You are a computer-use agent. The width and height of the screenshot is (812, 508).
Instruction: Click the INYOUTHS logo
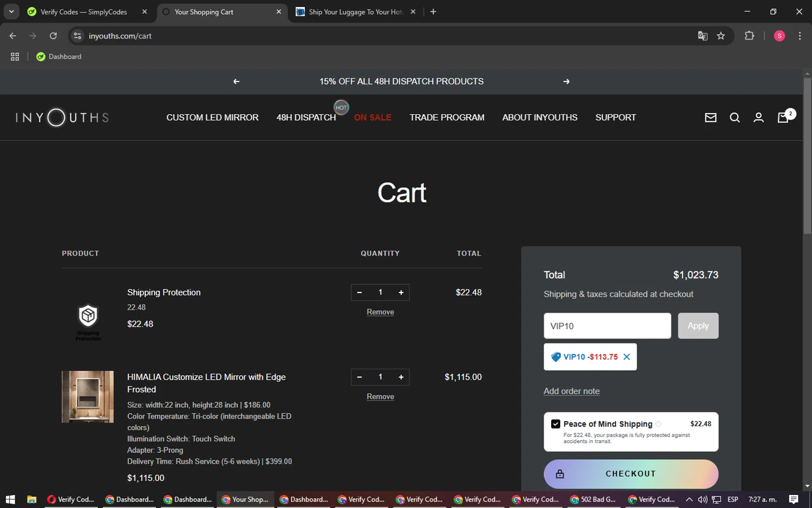pos(62,118)
